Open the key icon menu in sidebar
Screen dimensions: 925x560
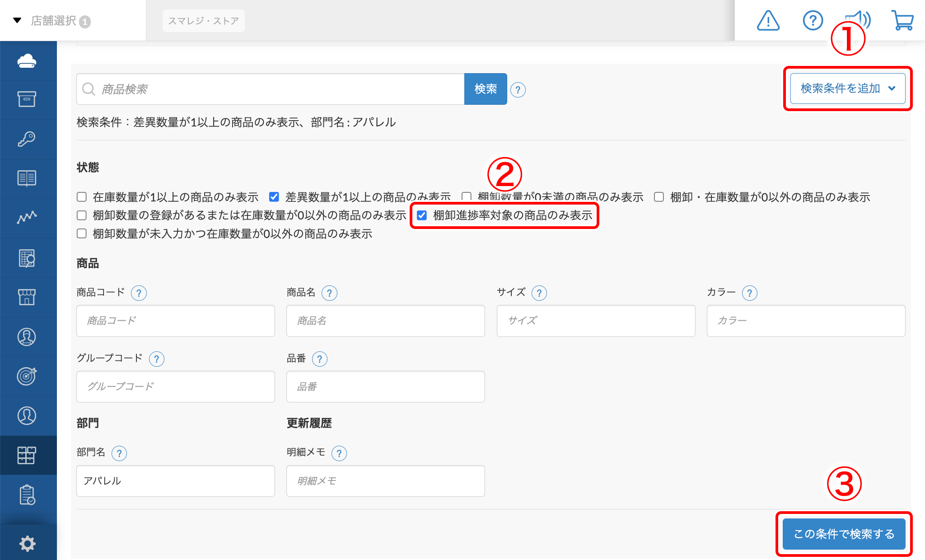click(x=27, y=139)
